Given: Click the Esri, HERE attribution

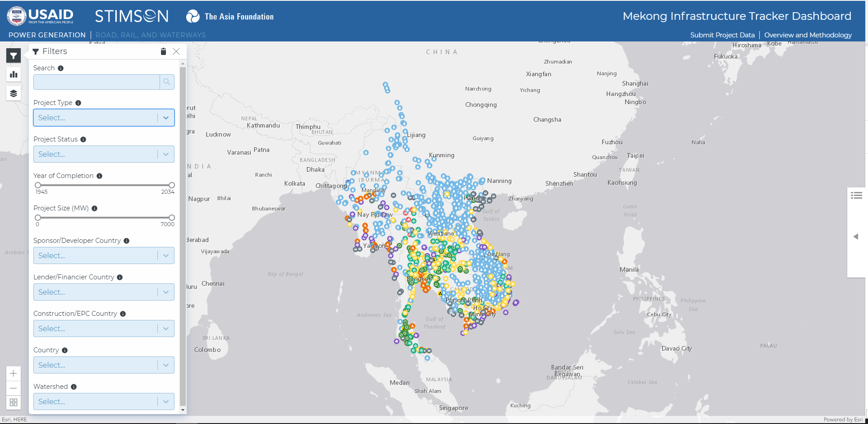Looking at the screenshot, I should [14, 419].
